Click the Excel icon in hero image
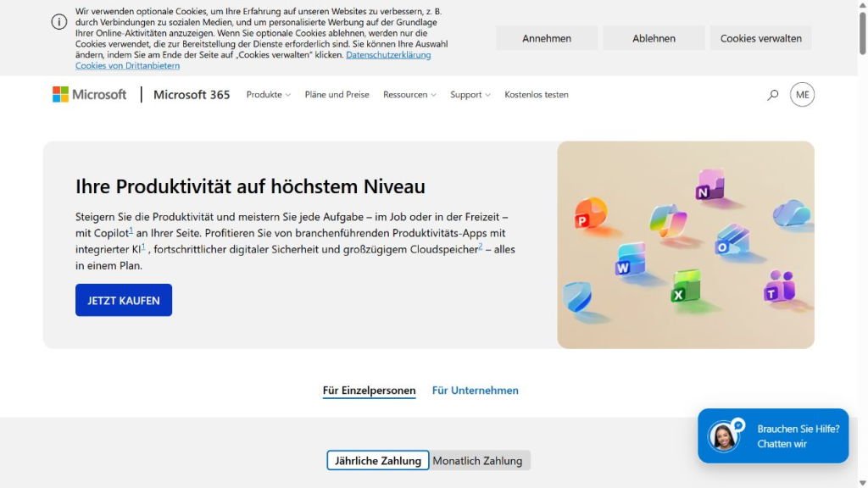 [686, 286]
